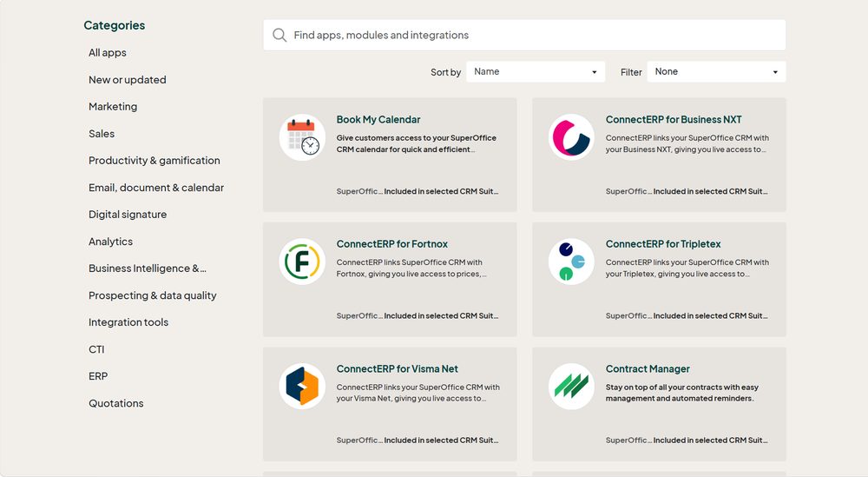
Task: Click the SuperOffic… vendor label on Tripletex card
Action: click(628, 315)
